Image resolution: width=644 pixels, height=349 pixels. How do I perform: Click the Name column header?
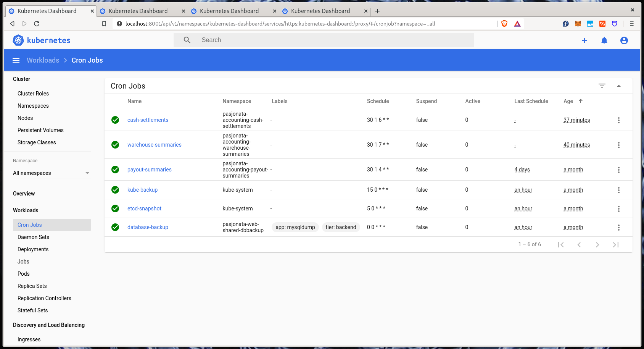pyautogui.click(x=134, y=101)
